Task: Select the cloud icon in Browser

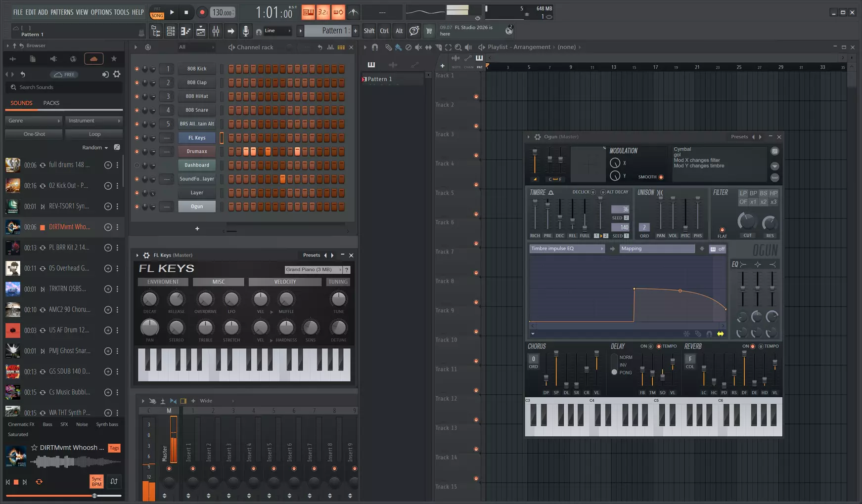Action: coord(93,59)
